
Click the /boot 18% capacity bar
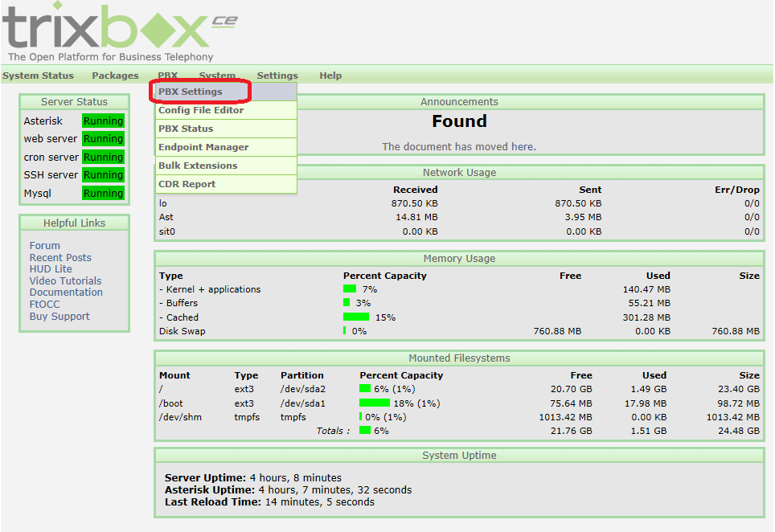[x=374, y=403]
